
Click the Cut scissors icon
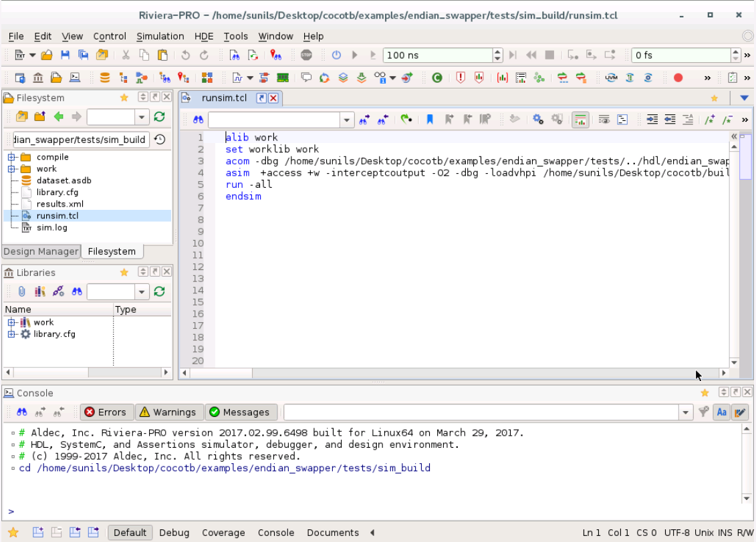pos(126,55)
